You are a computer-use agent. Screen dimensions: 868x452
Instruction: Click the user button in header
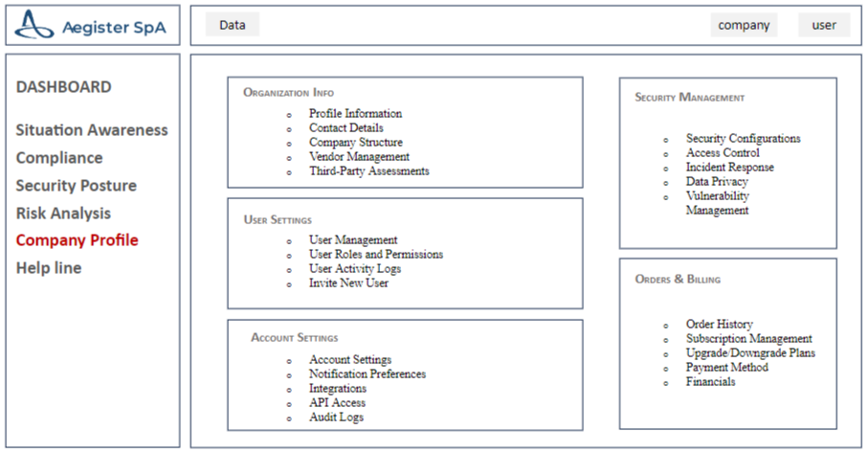(824, 25)
